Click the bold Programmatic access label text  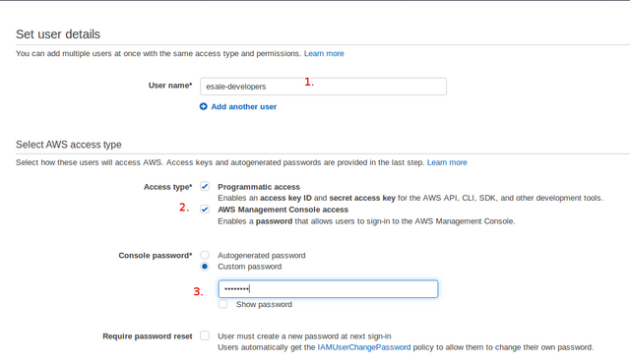259,187
